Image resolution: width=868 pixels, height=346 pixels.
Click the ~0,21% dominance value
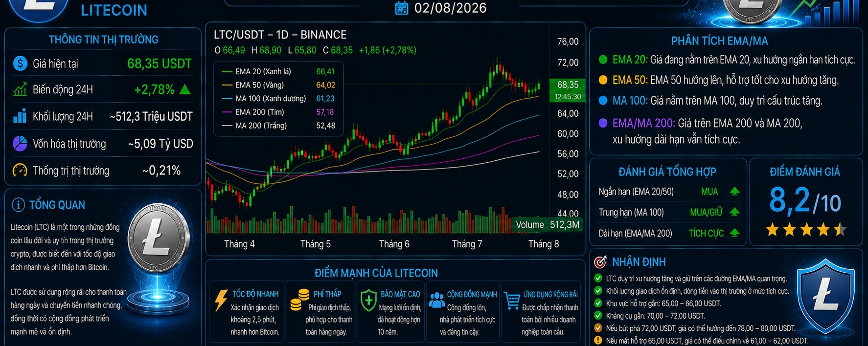tap(161, 171)
